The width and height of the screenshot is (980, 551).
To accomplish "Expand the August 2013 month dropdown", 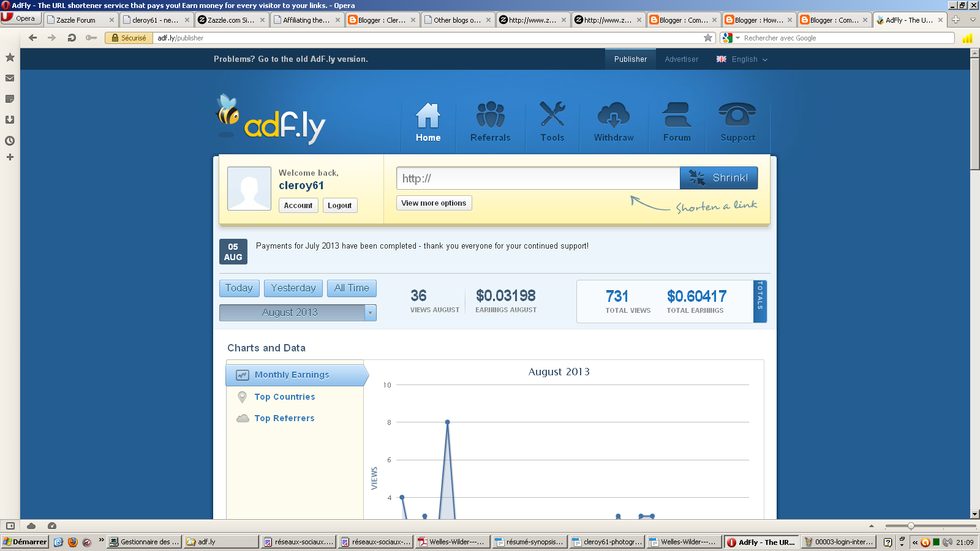I will click(x=370, y=313).
